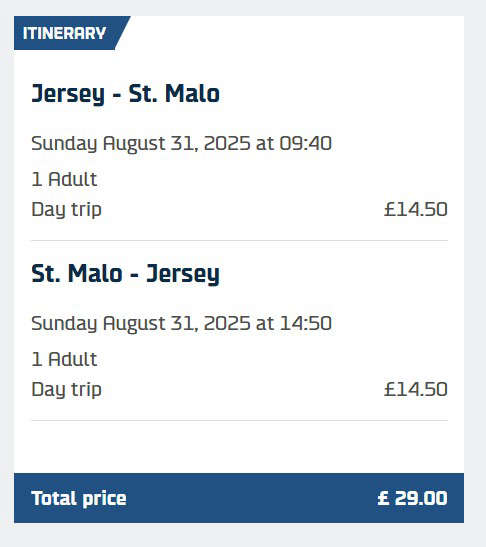Click the blue Total price bar
The width and height of the screenshot is (486, 547).
click(x=239, y=498)
